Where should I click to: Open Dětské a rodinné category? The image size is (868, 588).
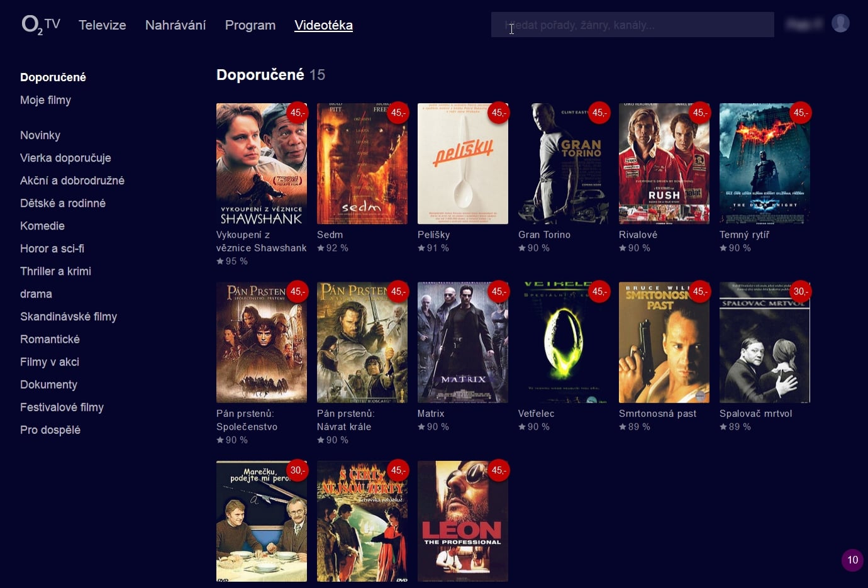[63, 203]
